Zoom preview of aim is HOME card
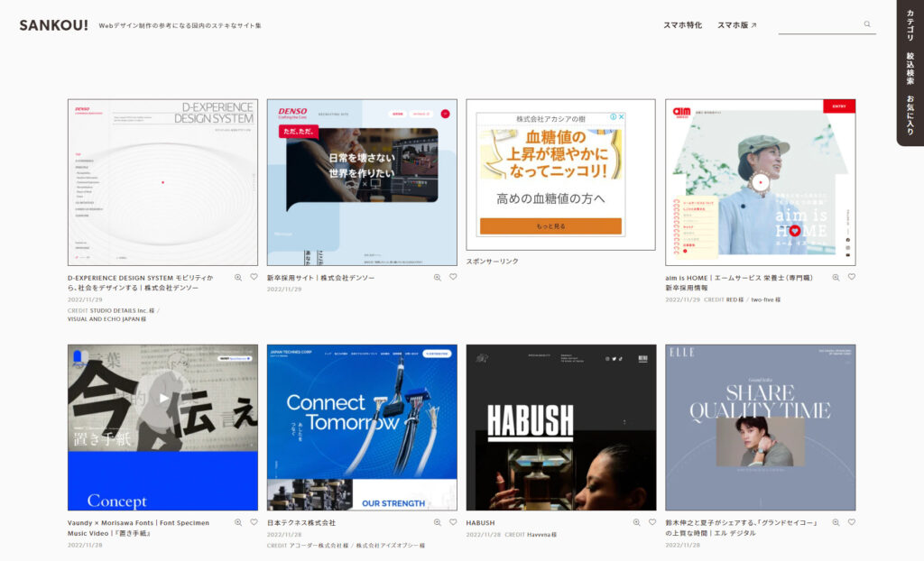 (836, 277)
